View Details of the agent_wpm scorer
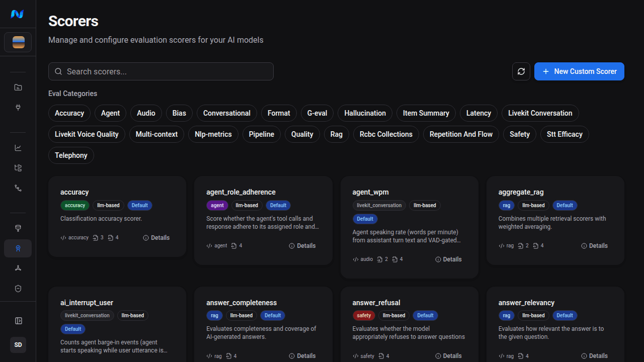Viewport: 644px width, 362px height. [448, 259]
